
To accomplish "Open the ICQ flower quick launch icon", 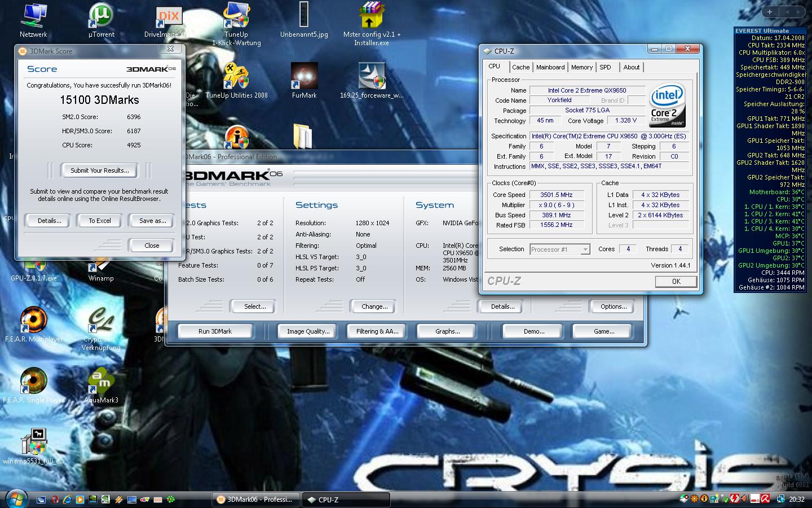I will (171, 500).
